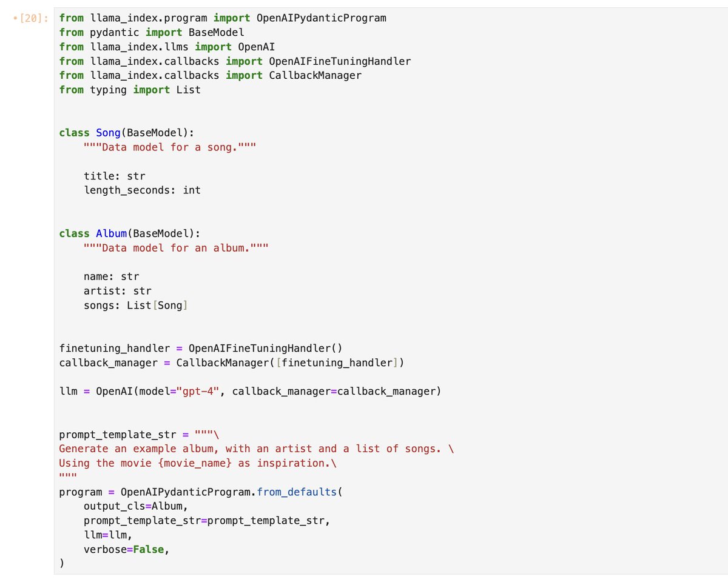This screenshot has height=588, width=728.
Task: Click the Album docstring text
Action: pyautogui.click(x=176, y=248)
